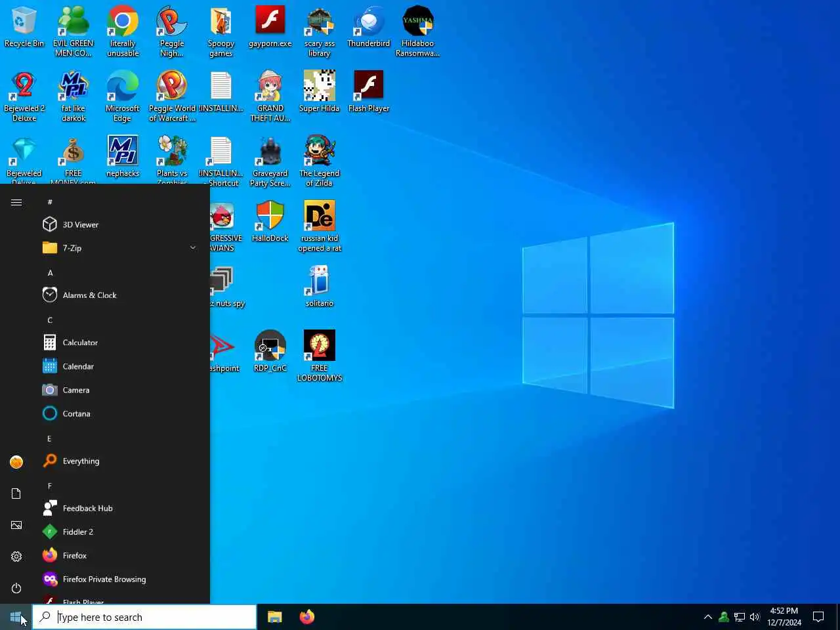
Task: Open Firefox Private Browsing entry
Action: click(x=121, y=579)
